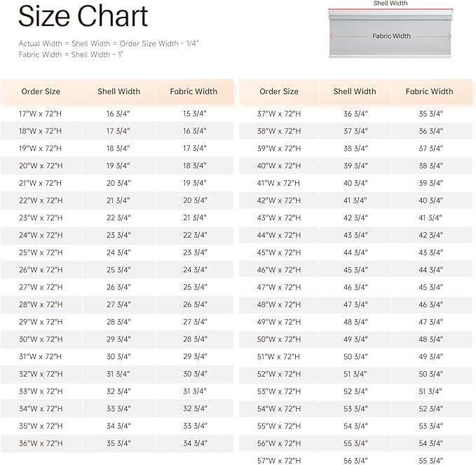The image size is (476, 465).
Task: Click the 24"W x 72"H row
Action: [x=117, y=236]
